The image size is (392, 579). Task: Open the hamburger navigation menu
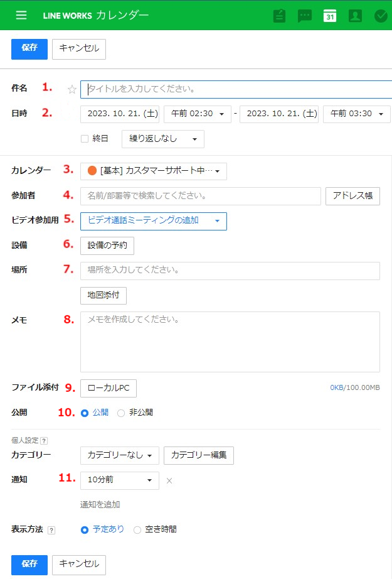coord(21,15)
